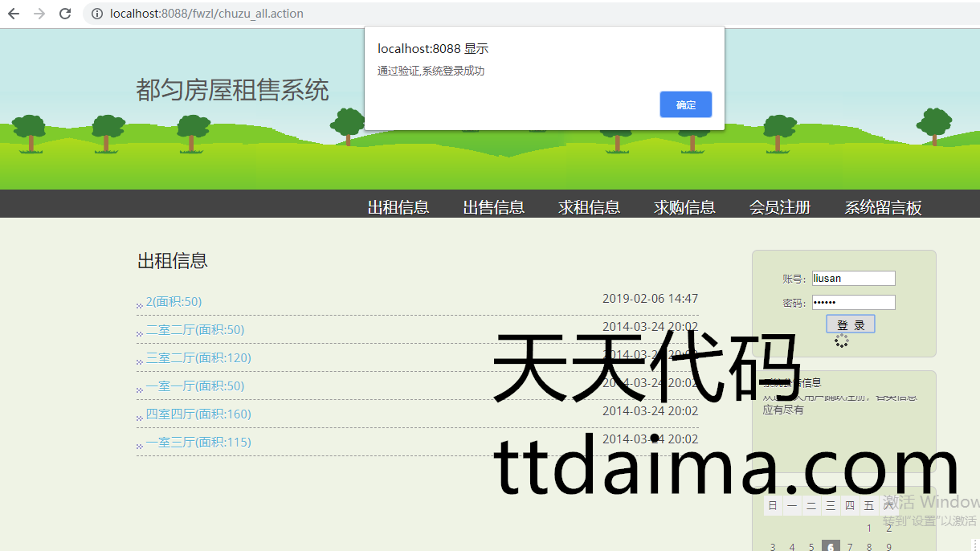980x551 pixels.
Task: Open site information icon in address bar
Action: pos(97,14)
